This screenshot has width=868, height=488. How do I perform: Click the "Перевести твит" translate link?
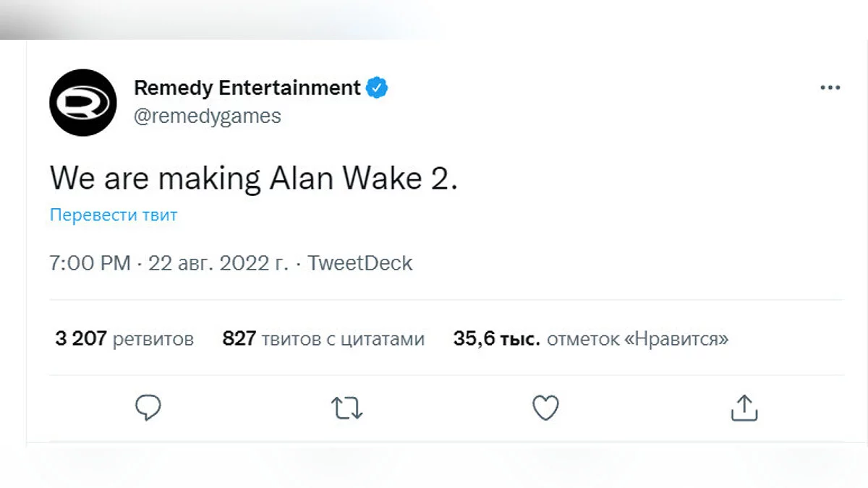point(114,215)
